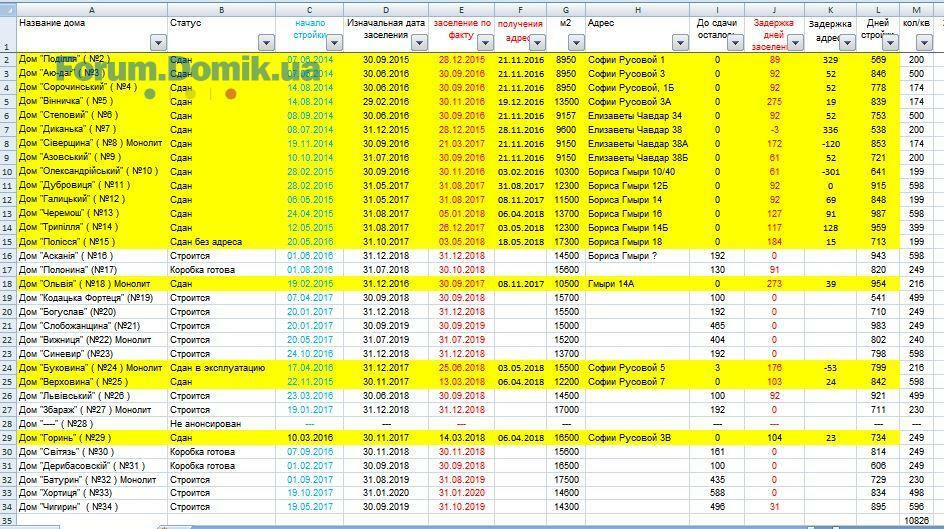Select column B header

(222, 10)
